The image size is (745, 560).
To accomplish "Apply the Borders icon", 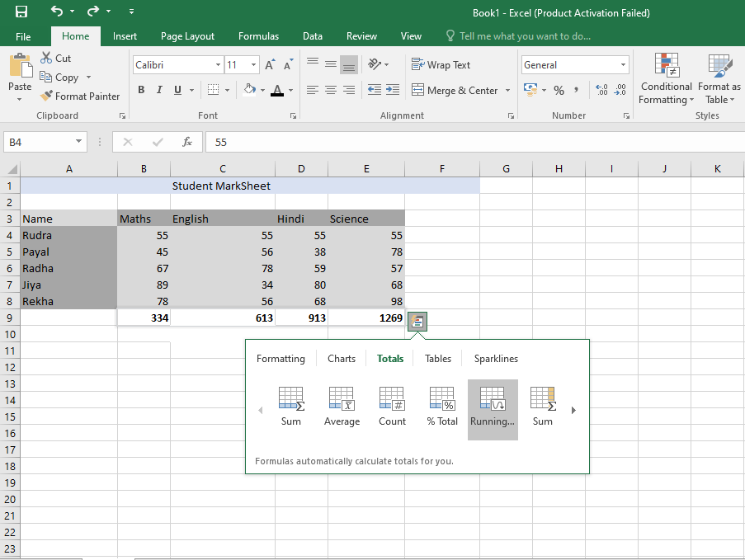I will [213, 90].
